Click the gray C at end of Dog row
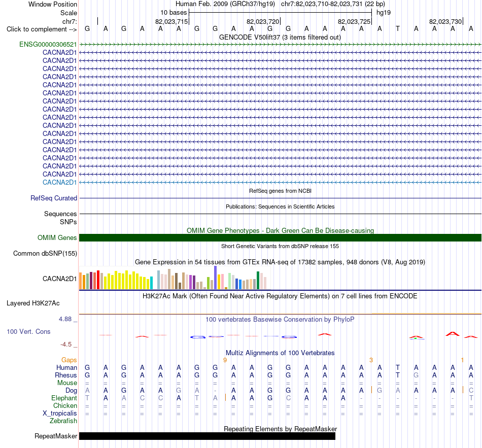The height and width of the screenshot is (448, 482). tap(471, 390)
